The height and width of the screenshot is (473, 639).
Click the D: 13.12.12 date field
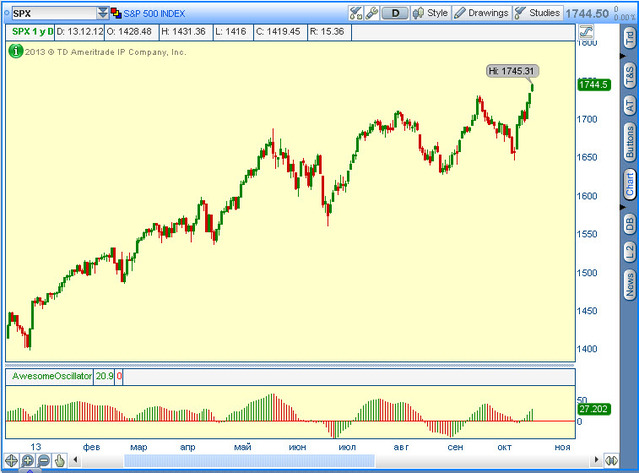pos(80,32)
